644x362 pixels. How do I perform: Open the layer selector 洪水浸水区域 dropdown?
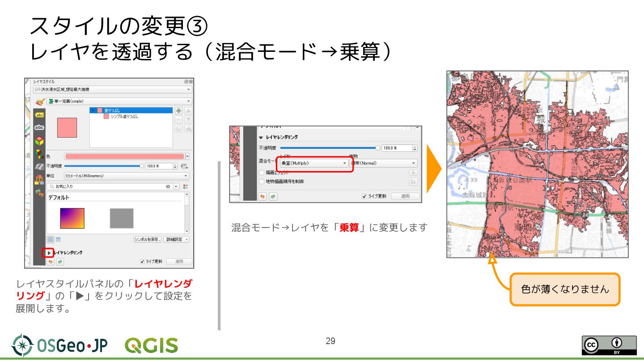[x=113, y=89]
